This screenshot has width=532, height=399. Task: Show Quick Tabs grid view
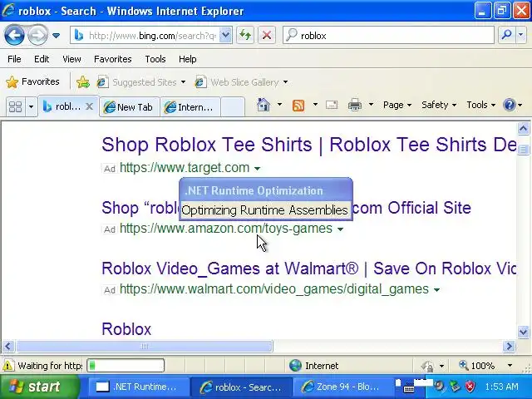point(15,107)
